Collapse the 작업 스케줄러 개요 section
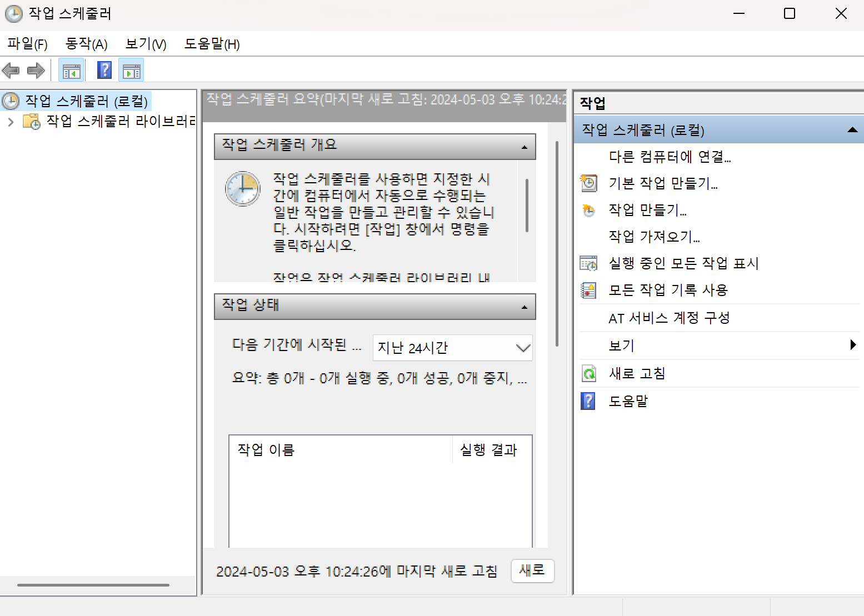 [524, 147]
